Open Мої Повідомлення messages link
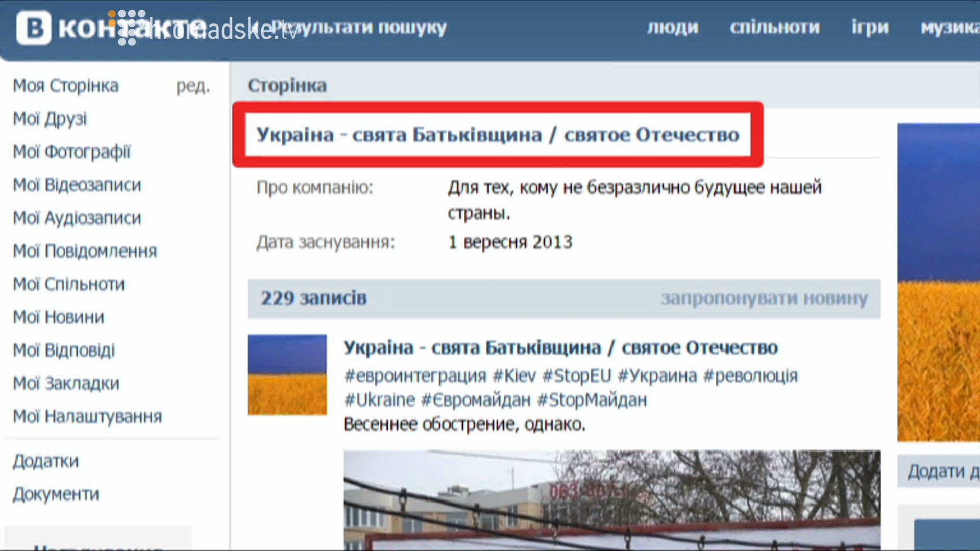The height and width of the screenshot is (551, 980). tap(85, 251)
